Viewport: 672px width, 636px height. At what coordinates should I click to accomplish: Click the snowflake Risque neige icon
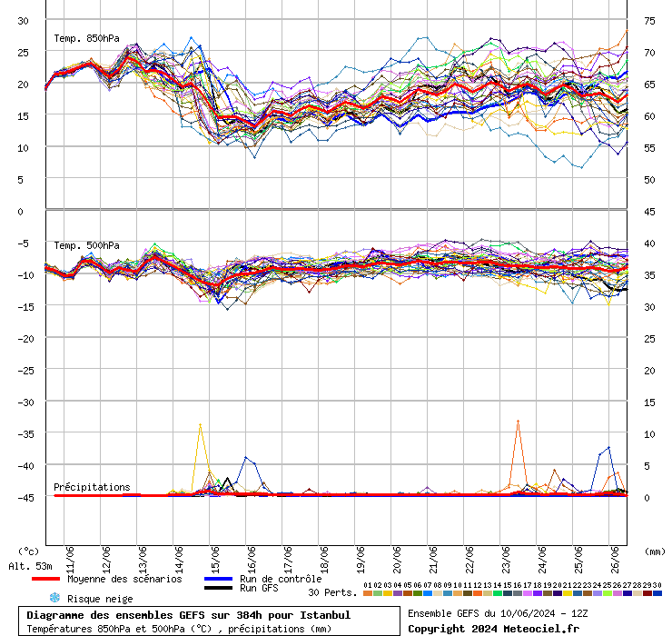54,598
